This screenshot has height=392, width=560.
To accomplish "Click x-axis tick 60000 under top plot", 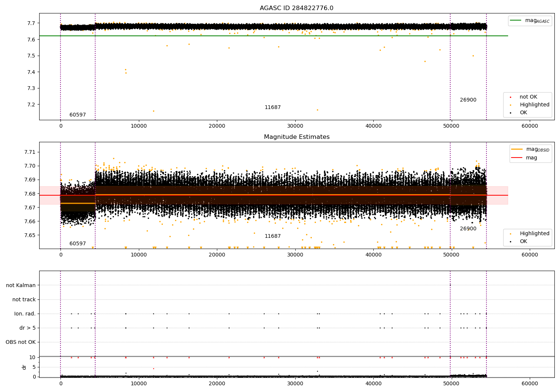I will 530,126.
